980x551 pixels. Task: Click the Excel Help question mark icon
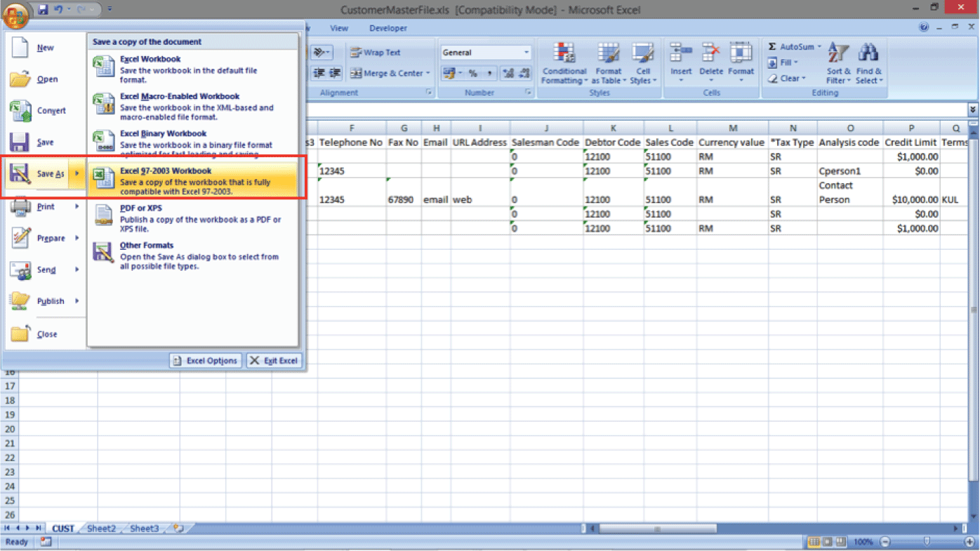[924, 27]
